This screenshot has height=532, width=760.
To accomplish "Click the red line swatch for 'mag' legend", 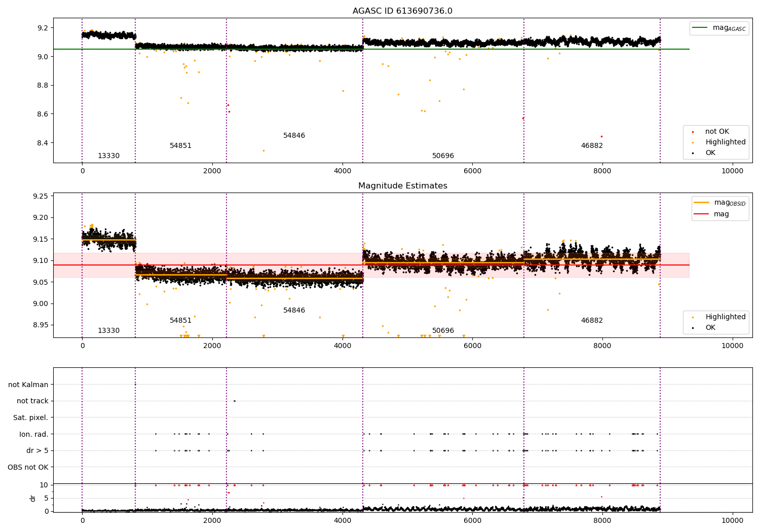I will coord(701,214).
